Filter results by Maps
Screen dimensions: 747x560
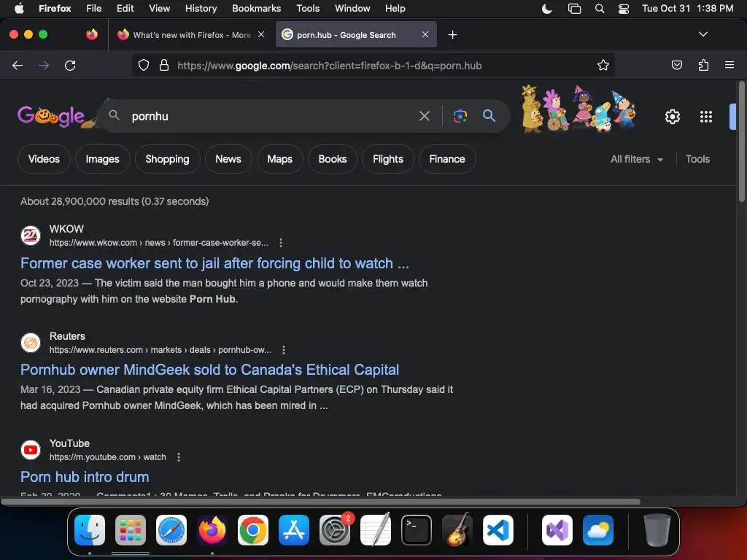click(279, 159)
